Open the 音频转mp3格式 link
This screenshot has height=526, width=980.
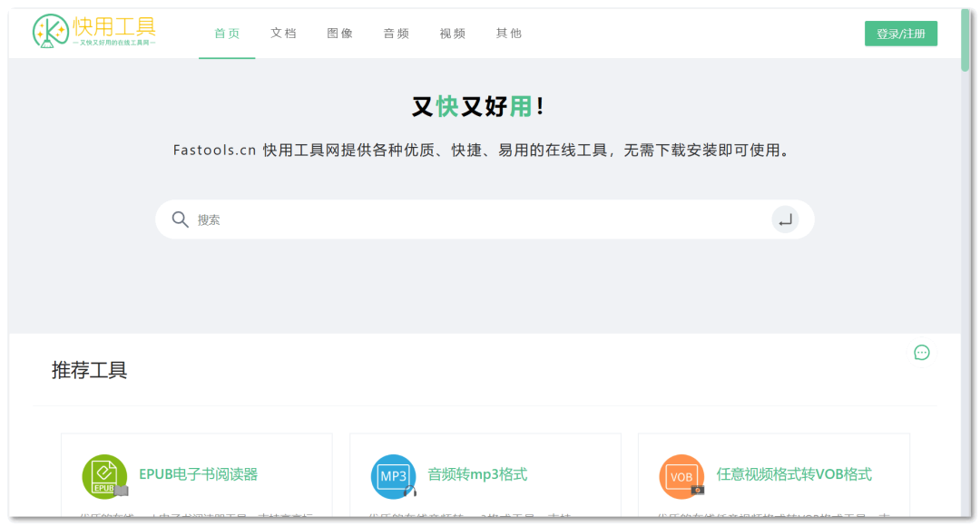[x=478, y=474]
